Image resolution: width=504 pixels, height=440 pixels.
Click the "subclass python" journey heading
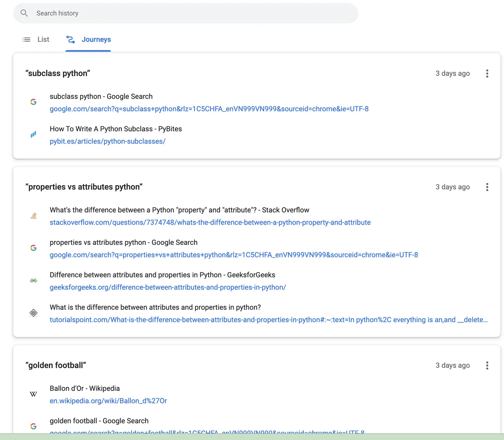point(58,73)
